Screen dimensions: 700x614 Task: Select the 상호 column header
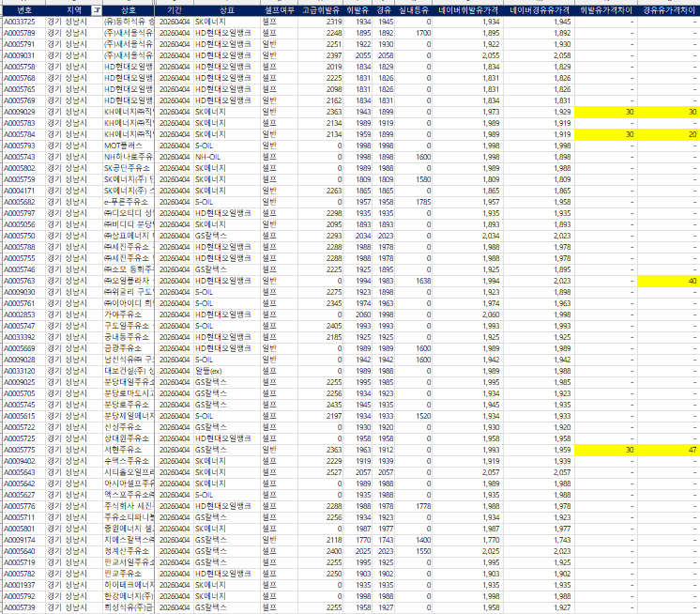point(129,10)
